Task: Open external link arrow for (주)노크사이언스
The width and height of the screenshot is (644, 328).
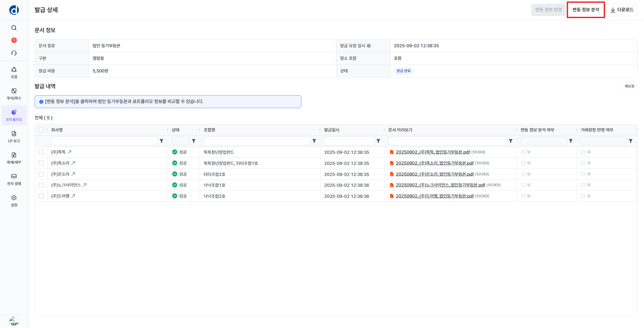Action: (x=85, y=185)
